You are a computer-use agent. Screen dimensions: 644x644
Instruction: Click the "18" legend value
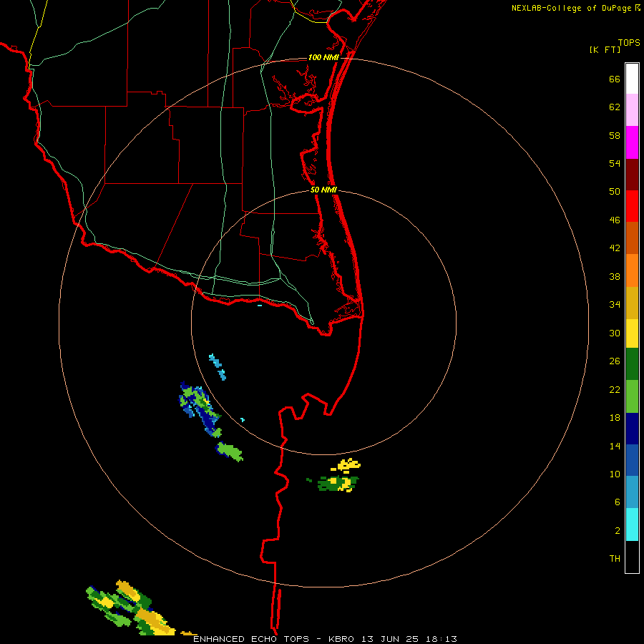[615, 418]
